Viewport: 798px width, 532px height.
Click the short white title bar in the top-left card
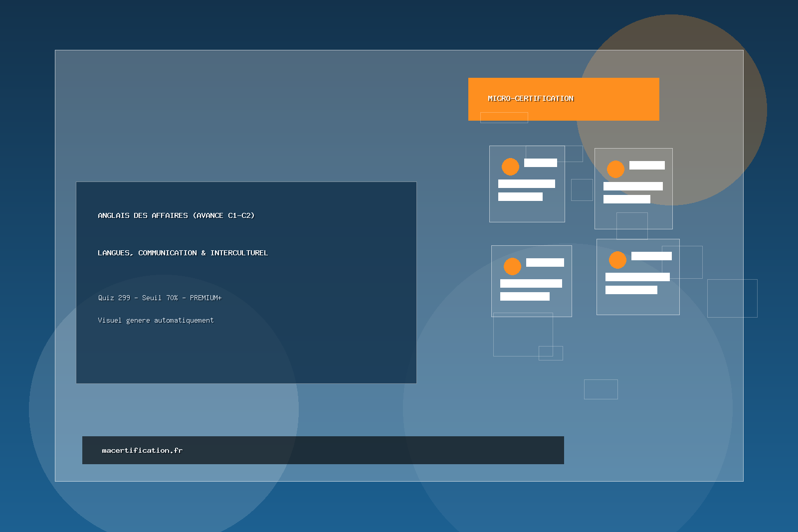[x=540, y=163]
